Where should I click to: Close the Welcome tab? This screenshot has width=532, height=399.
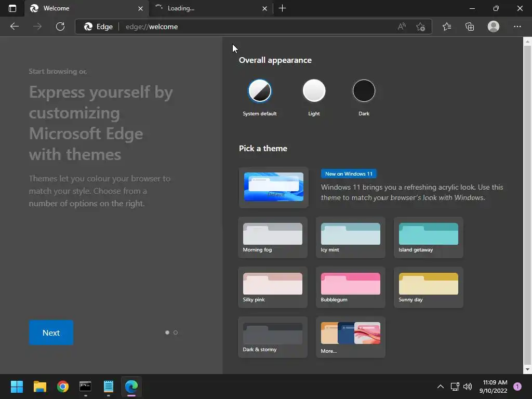click(140, 8)
